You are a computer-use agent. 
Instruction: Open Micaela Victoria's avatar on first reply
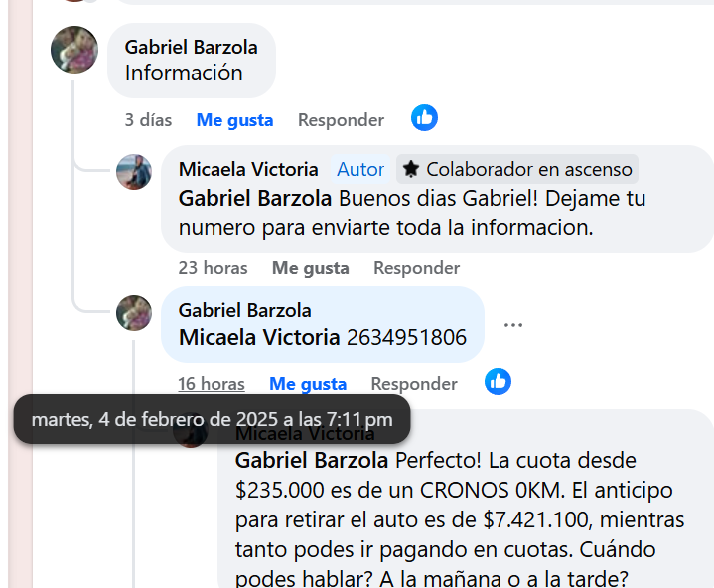(134, 172)
